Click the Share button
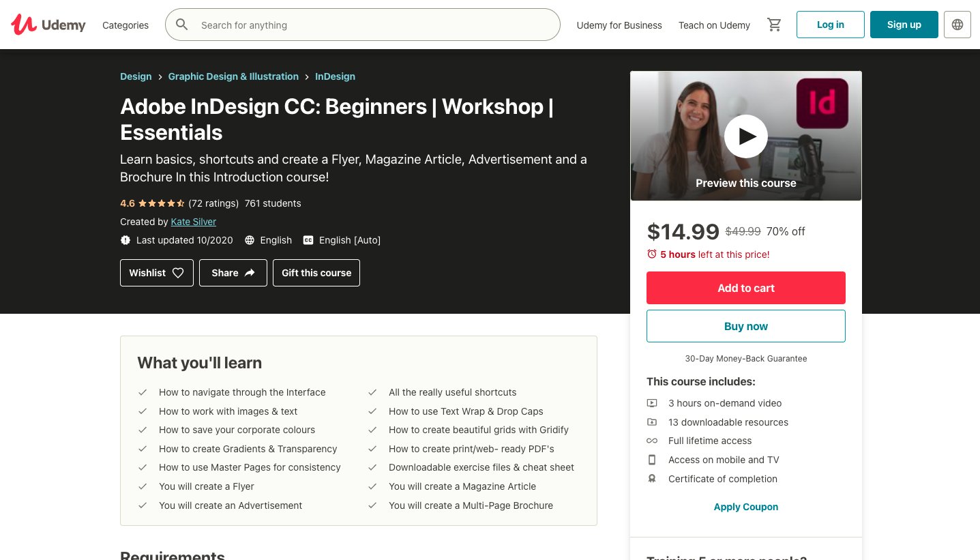The image size is (980, 560). [x=233, y=273]
